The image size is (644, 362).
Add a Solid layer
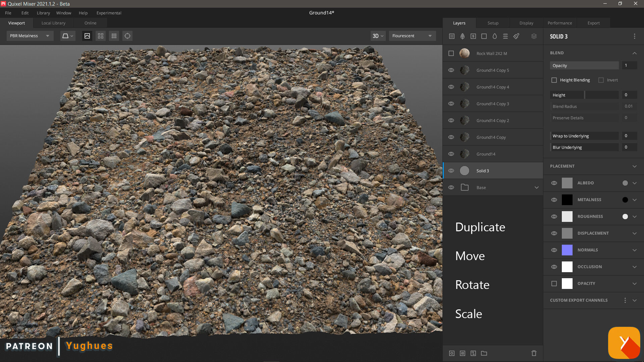[484, 36]
